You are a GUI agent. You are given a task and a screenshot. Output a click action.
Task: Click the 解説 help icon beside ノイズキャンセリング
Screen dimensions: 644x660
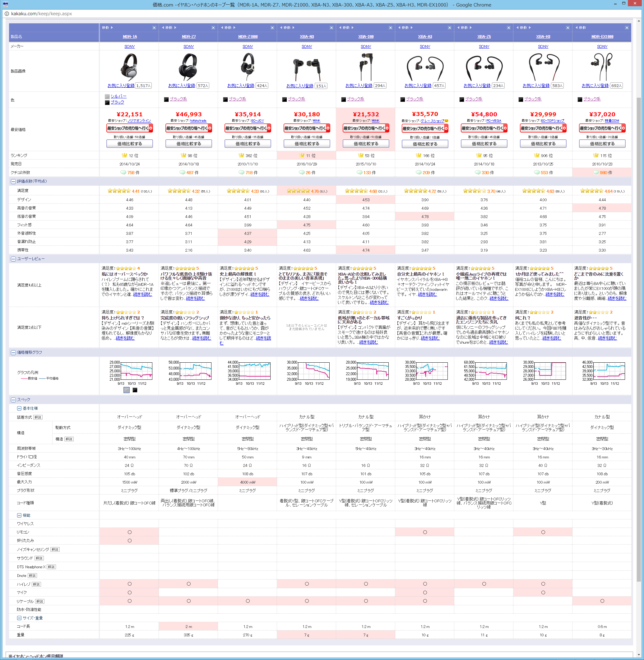[x=55, y=549]
